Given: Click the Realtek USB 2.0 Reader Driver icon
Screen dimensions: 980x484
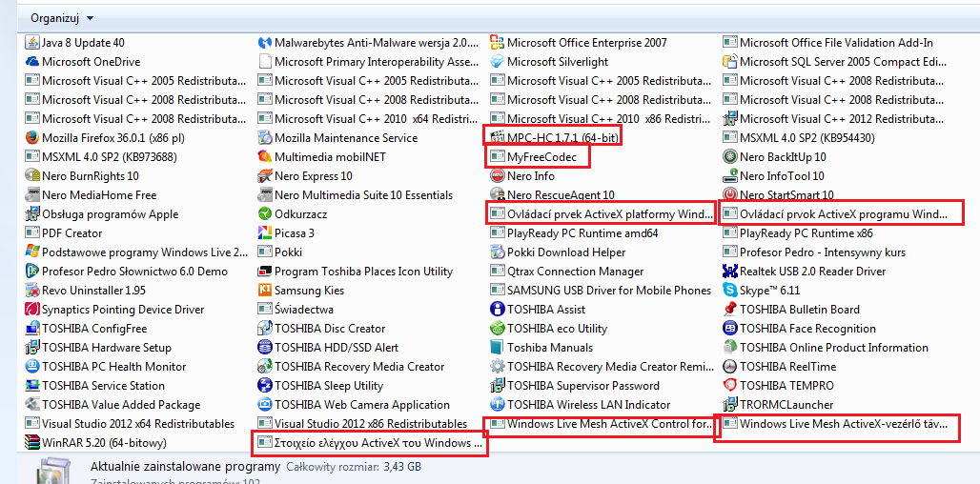Looking at the screenshot, I should (x=730, y=271).
